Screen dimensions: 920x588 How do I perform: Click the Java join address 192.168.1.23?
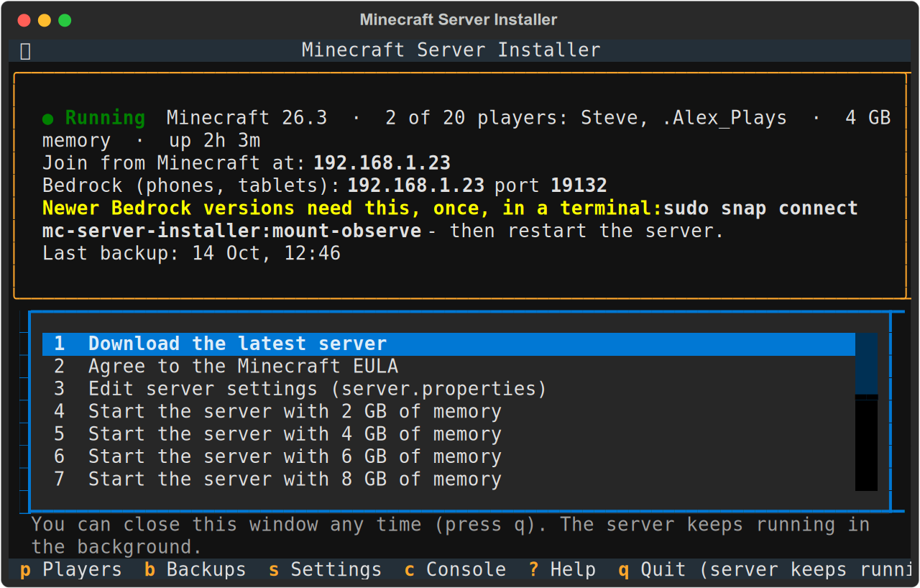tap(382, 163)
